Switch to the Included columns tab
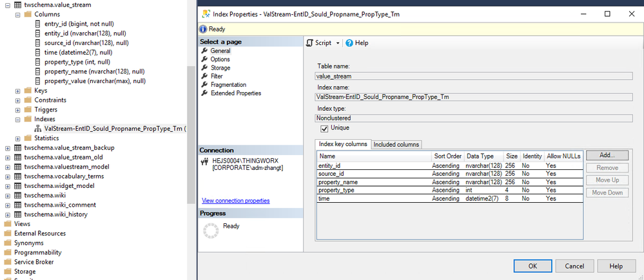The height and width of the screenshot is (280, 644). tap(396, 144)
